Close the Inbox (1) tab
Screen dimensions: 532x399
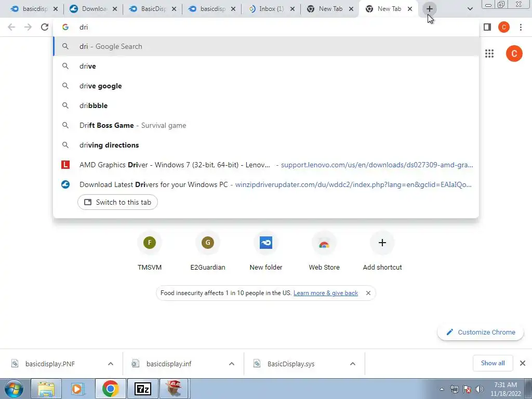292,9
